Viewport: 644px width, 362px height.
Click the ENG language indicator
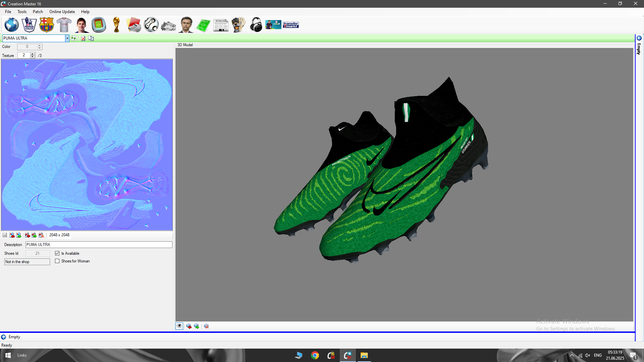[x=598, y=355]
